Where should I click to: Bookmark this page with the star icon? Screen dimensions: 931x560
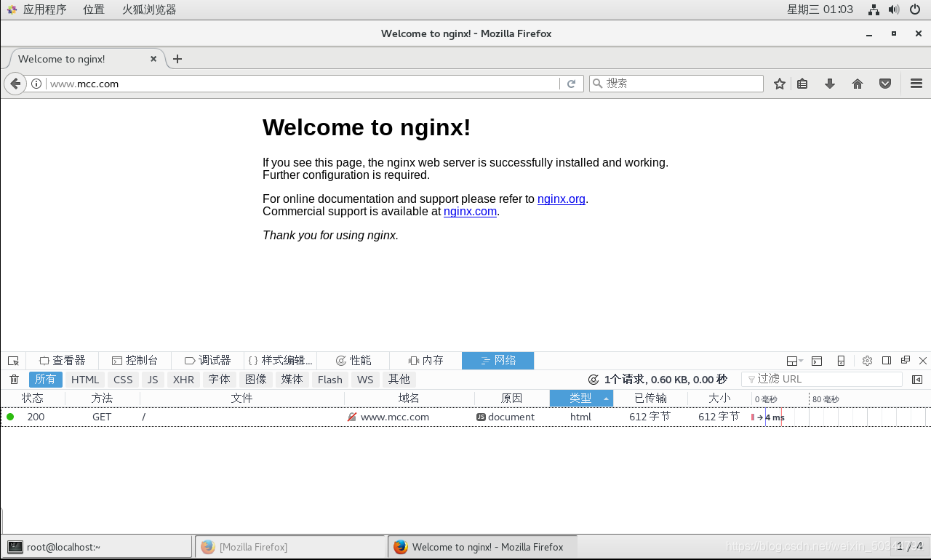pos(780,84)
